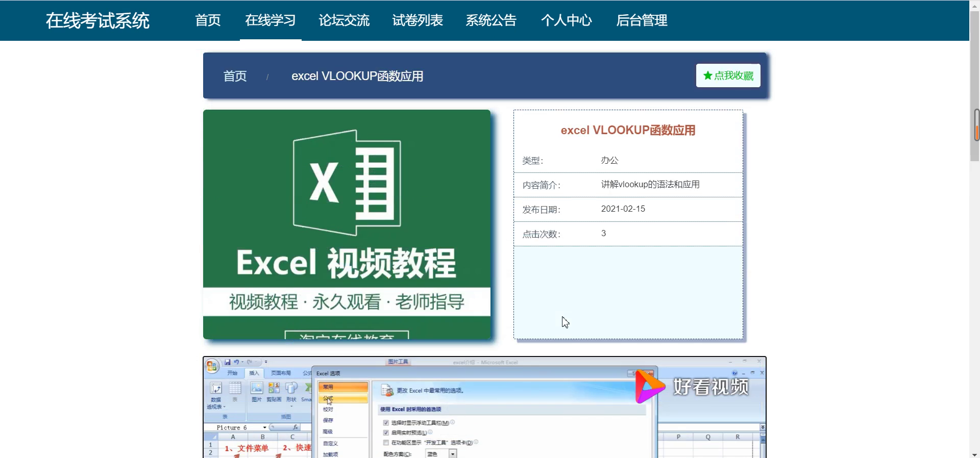The height and width of the screenshot is (458, 980).
Task: Open the 个人中心 navigation item
Action: pyautogui.click(x=567, y=20)
